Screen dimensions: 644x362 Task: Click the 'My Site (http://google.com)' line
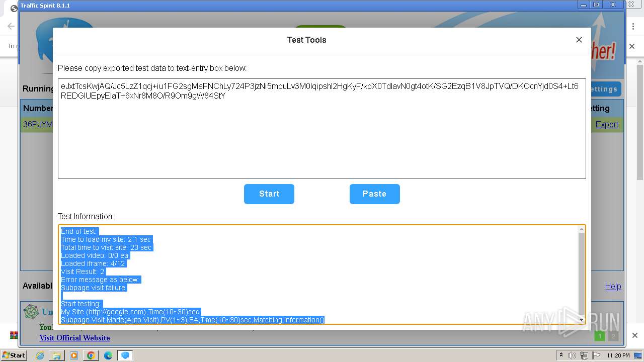[x=130, y=312]
